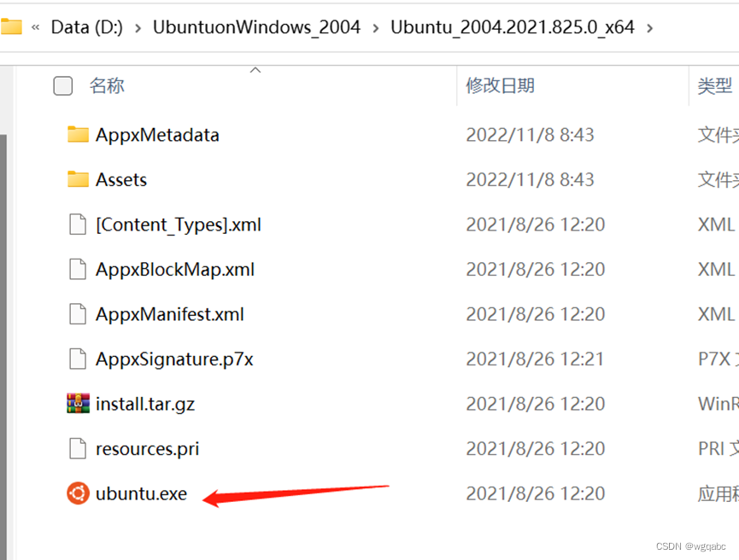Click the sort arrow above the 名称 column

click(255, 72)
